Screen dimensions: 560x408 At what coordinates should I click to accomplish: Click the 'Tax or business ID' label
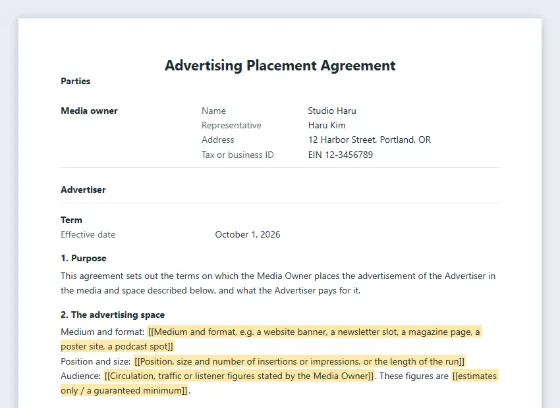[x=238, y=155]
